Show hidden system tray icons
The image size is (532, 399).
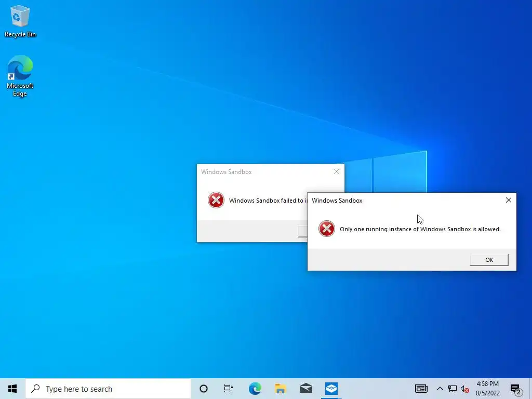(x=440, y=389)
